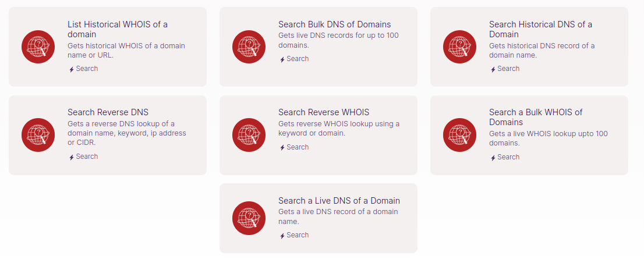644x263 pixels.
Task: Click the Search Reverse WHOIS globe icon
Action: tap(249, 135)
